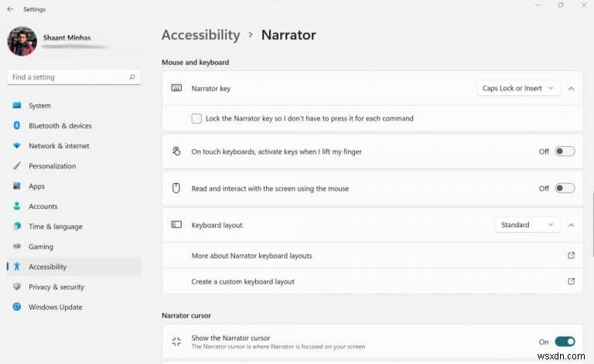
Task: Click the Bluetooth & devices sidebar icon
Action: (16, 126)
